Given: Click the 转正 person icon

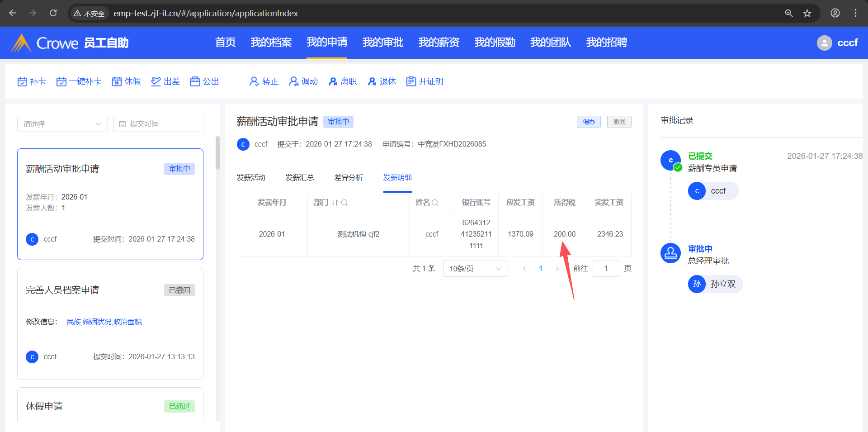Looking at the screenshot, I should [254, 81].
